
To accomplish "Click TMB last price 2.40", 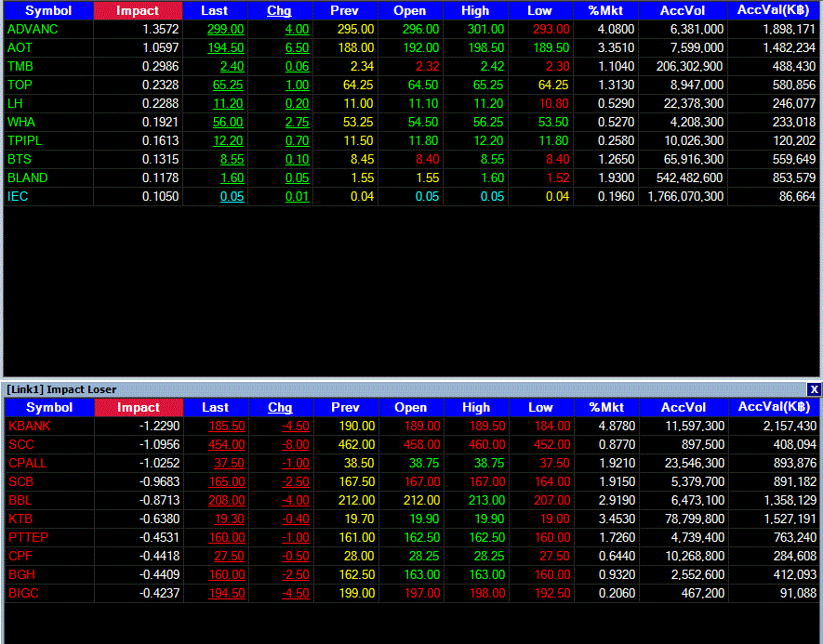I will (232, 67).
